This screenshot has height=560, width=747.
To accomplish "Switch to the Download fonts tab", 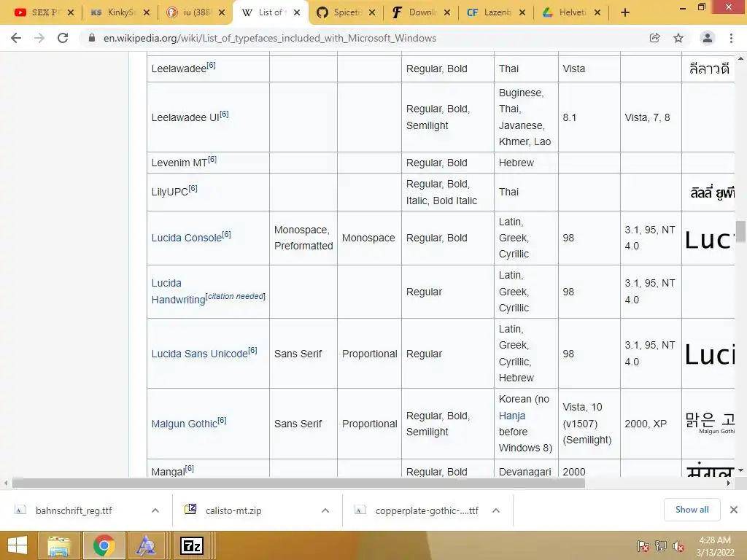I will (x=415, y=12).
